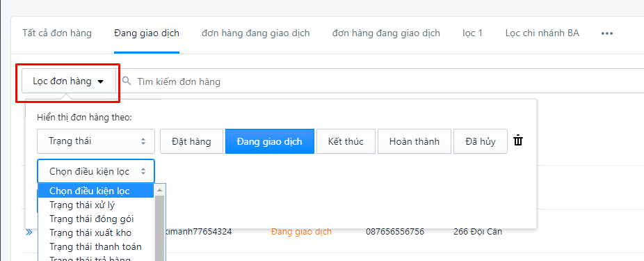Open first 'đơn hàng đang giao dịch' tab
Image resolution: width=644 pixels, height=261 pixels.
point(256,33)
